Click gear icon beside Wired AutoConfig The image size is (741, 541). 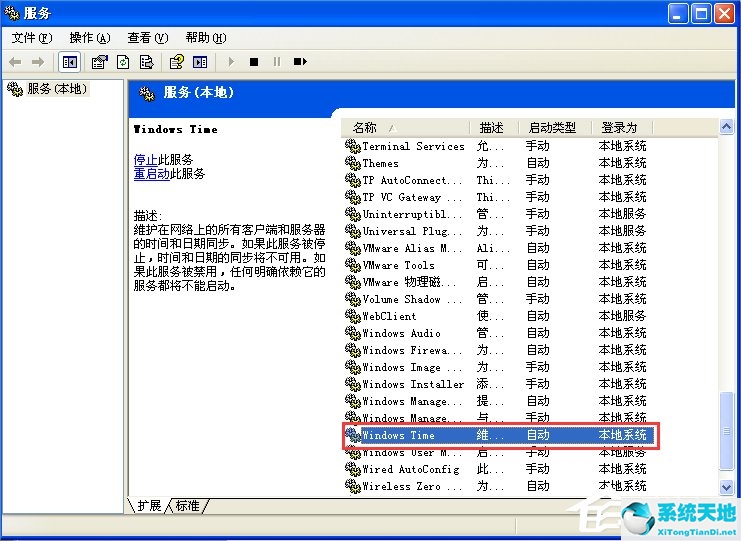click(x=353, y=469)
